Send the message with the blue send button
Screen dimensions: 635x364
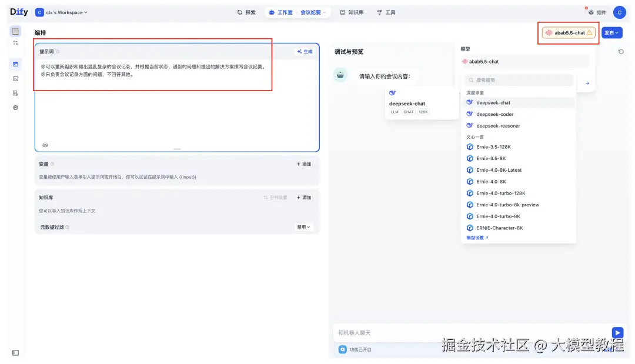[617, 333]
